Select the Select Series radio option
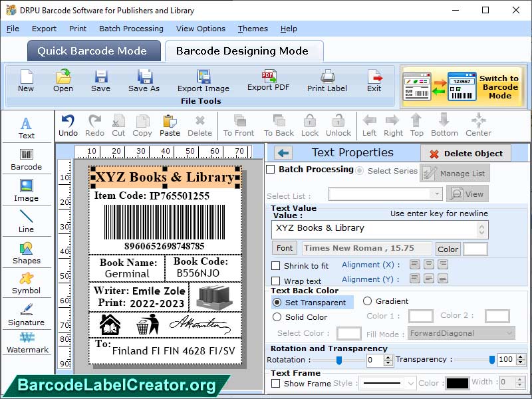Image resolution: width=532 pixels, height=399 pixels. point(359,171)
